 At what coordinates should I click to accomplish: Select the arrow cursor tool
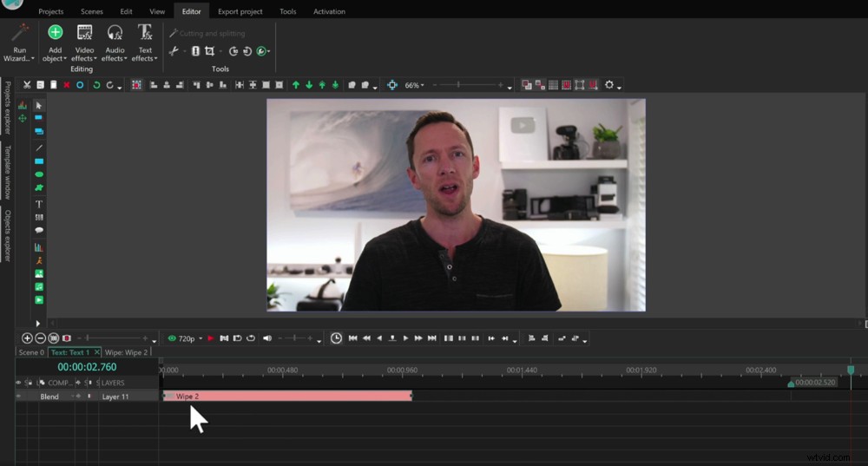point(39,105)
